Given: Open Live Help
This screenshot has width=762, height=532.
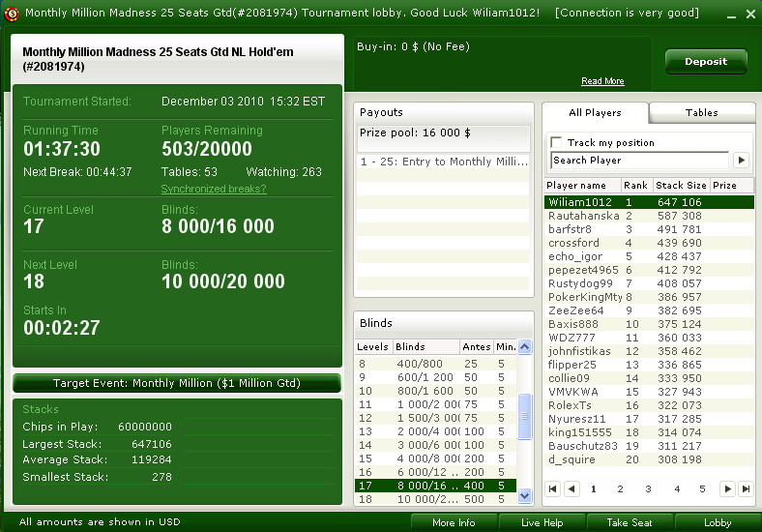Looking at the screenshot, I should [542, 522].
